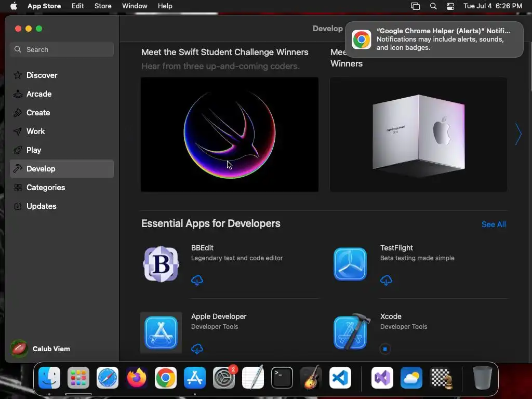This screenshot has height=399, width=532.
Task: Open Swift Student Challenge story image
Action: coord(230,135)
